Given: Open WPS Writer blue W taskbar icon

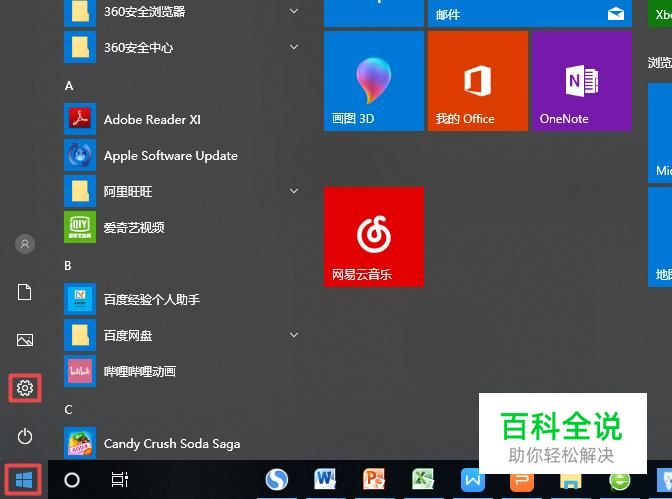Looking at the screenshot, I should (472, 481).
